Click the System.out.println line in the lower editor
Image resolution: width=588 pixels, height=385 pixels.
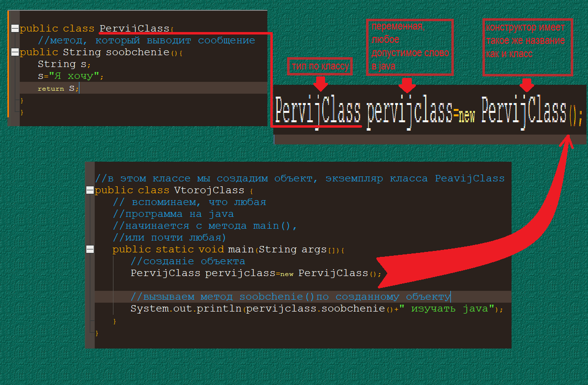point(317,309)
